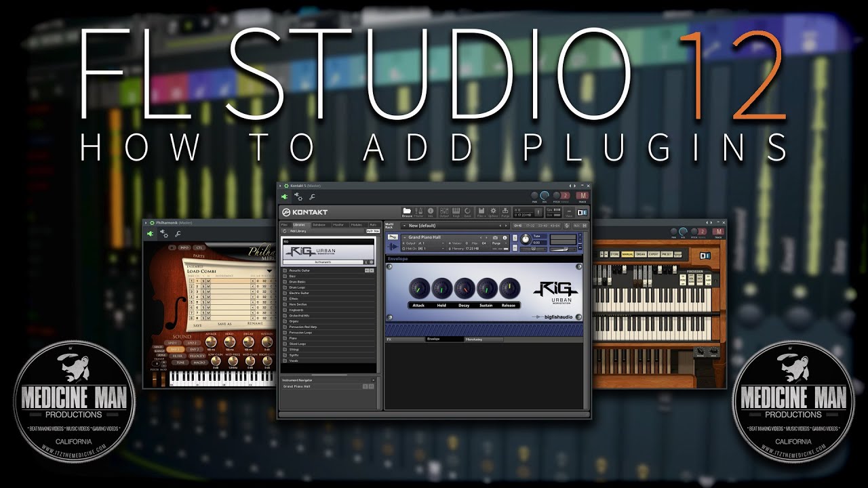
Task: Click the INFO button in Philharmonik
Action: (x=184, y=247)
